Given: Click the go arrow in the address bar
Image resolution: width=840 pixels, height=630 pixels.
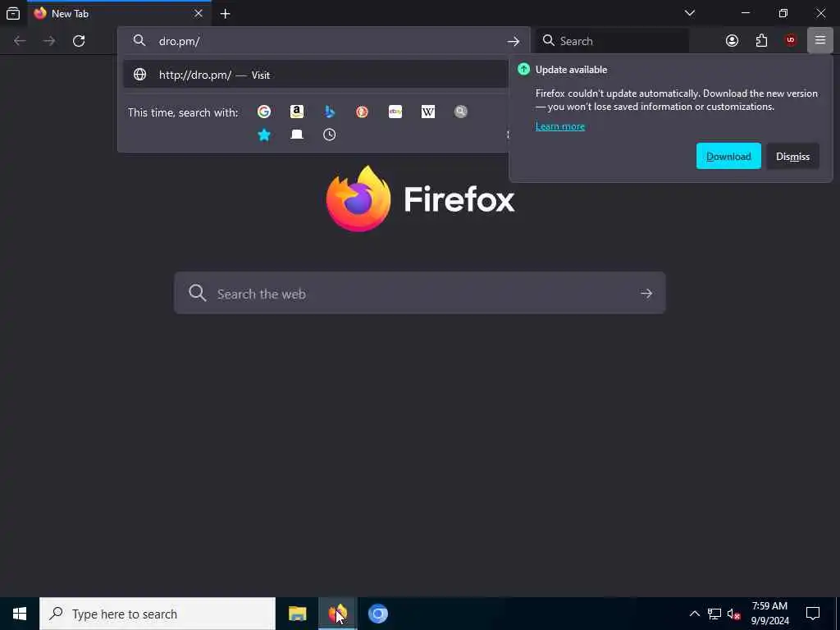Looking at the screenshot, I should [514, 41].
